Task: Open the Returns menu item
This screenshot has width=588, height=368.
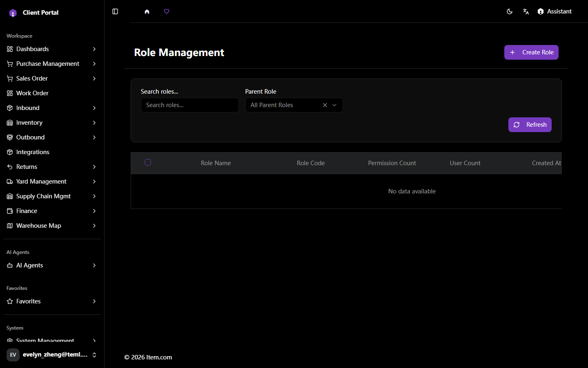Action: [x=52, y=167]
